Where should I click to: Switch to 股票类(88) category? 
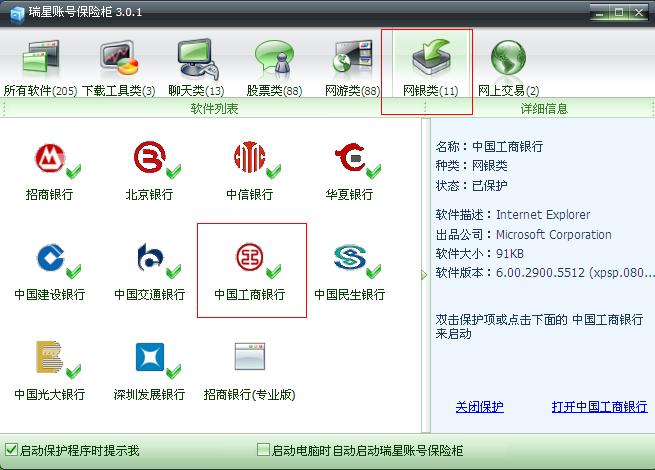click(274, 69)
